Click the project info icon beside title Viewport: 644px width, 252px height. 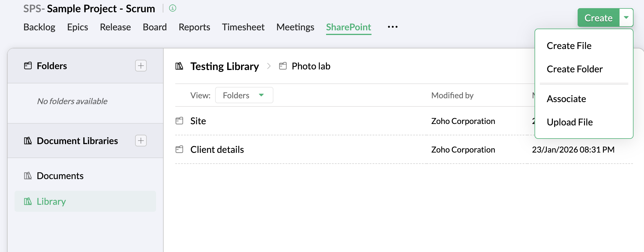tap(173, 8)
